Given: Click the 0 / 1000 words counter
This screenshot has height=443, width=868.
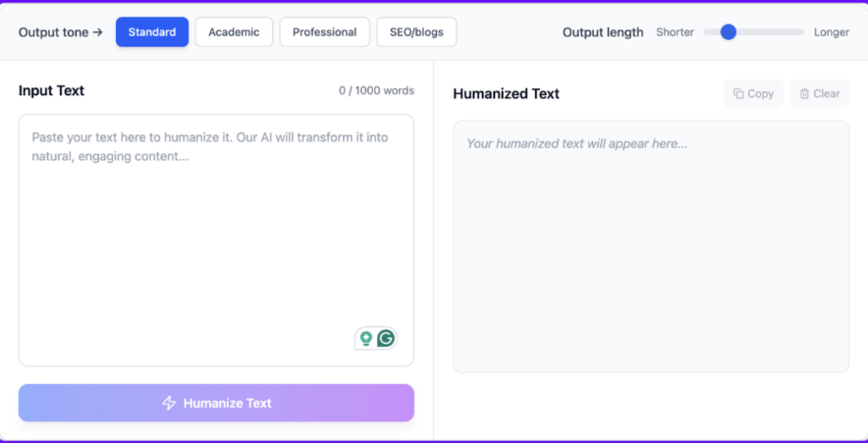Looking at the screenshot, I should pyautogui.click(x=376, y=90).
